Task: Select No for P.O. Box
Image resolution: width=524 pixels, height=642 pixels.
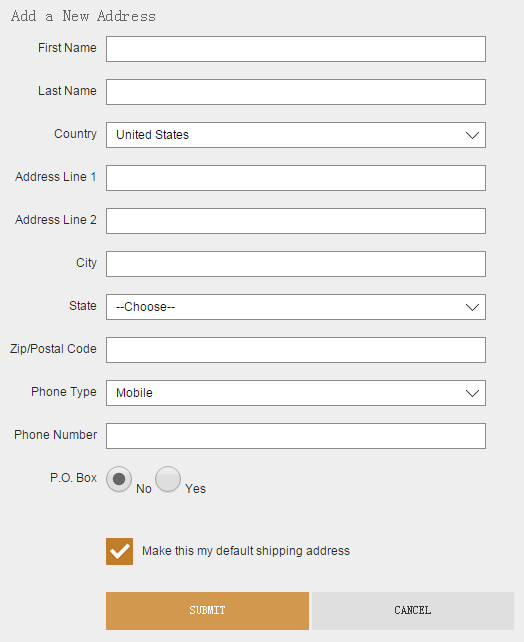Action: 119,479
